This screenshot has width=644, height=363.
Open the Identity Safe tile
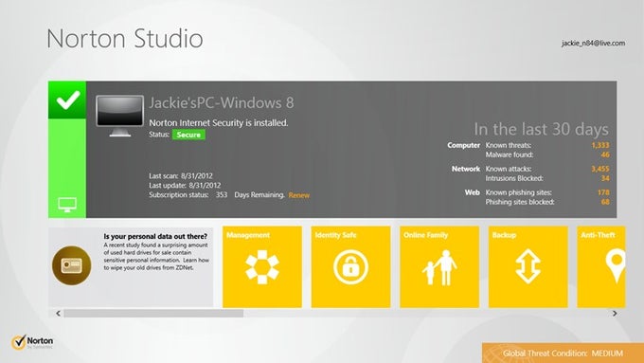[x=350, y=266]
